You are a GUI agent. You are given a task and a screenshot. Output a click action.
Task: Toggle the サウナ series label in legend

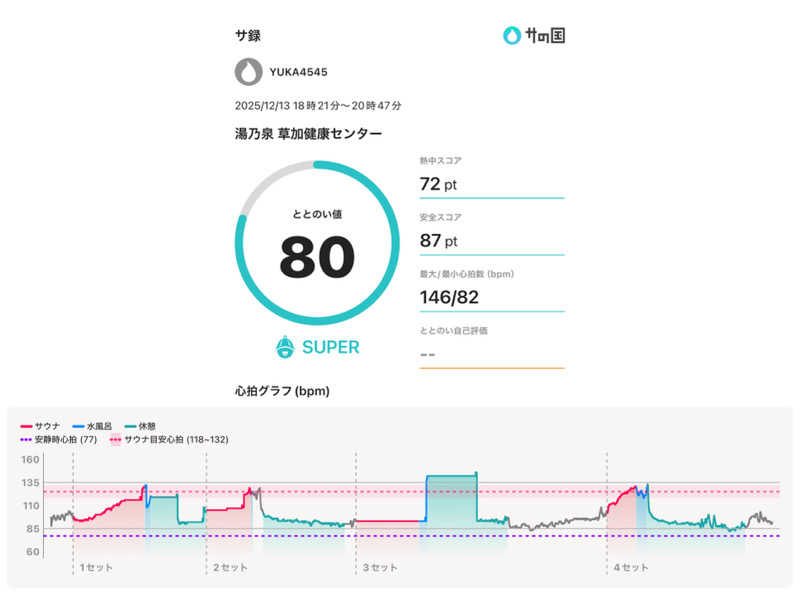pyautogui.click(x=48, y=425)
